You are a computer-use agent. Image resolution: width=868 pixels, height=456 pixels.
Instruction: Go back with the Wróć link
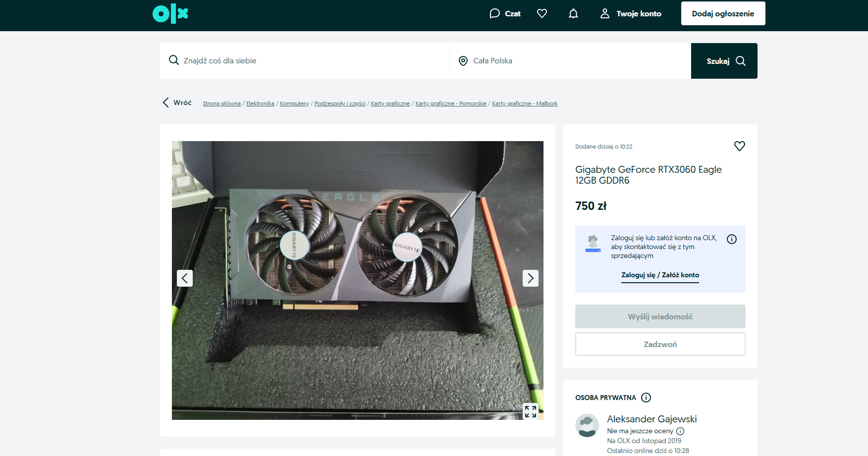pos(177,102)
